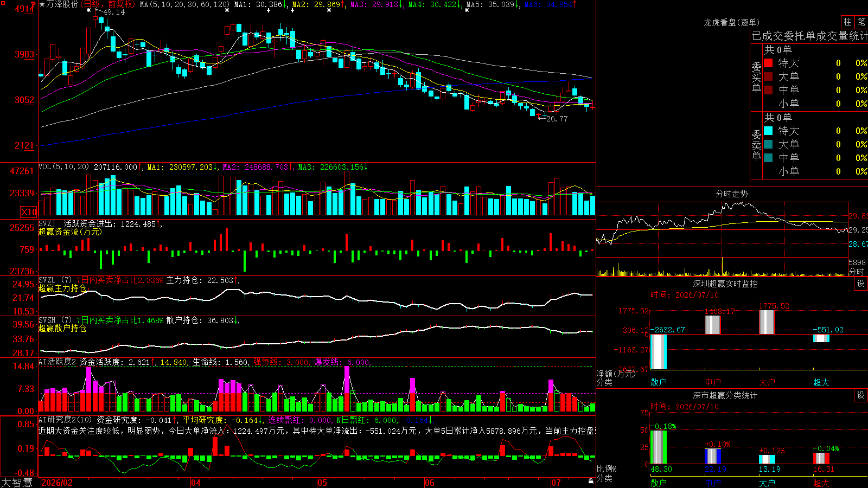Jump to month 06 on the time axis
Viewport: 868px width, 488px height.
pyautogui.click(x=430, y=483)
